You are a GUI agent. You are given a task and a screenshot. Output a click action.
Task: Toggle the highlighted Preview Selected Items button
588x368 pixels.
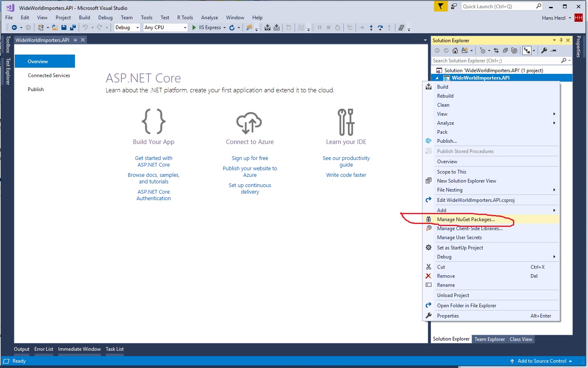(527, 50)
